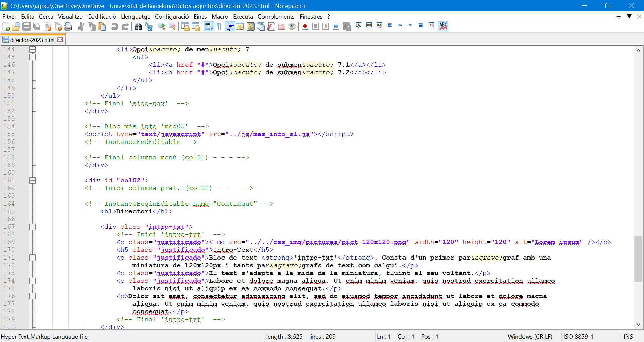This screenshot has height=342, width=644.
Task: Click the Undo arrow icon
Action: 115,26
